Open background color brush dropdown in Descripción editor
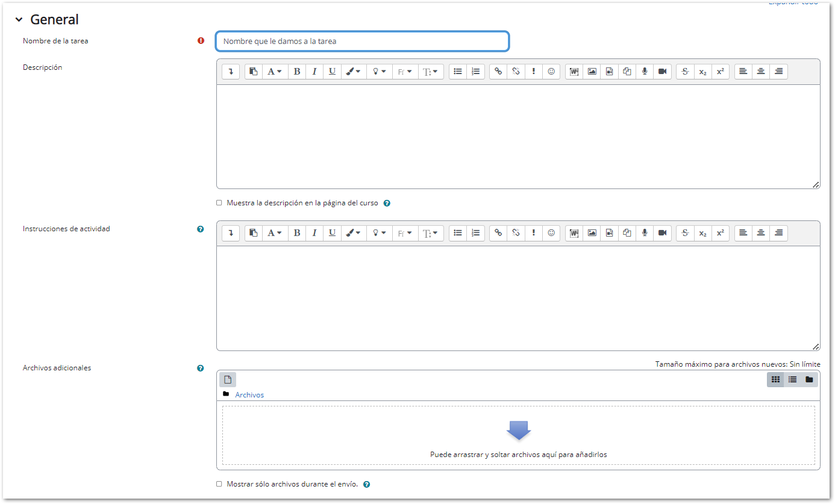 pyautogui.click(x=354, y=72)
